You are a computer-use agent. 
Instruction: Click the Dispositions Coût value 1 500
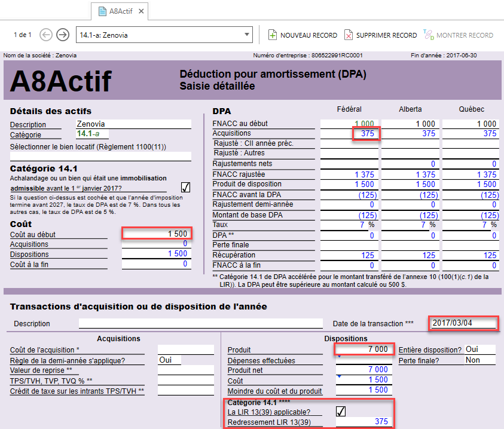pos(364,380)
